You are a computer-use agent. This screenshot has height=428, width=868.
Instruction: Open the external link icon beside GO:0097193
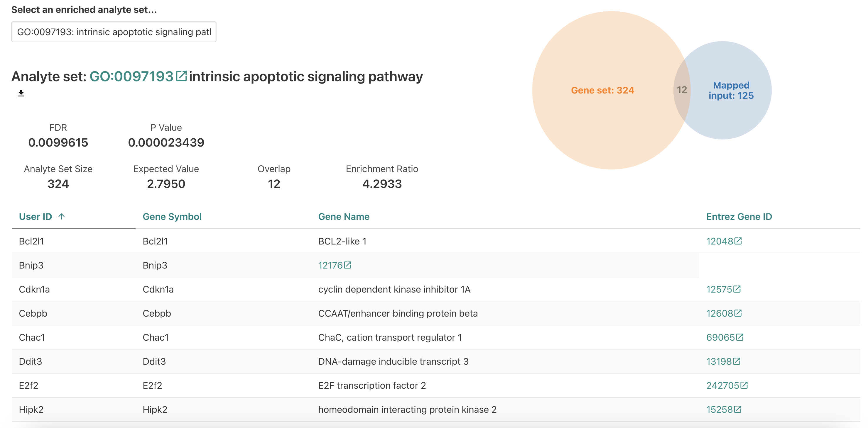[182, 76]
